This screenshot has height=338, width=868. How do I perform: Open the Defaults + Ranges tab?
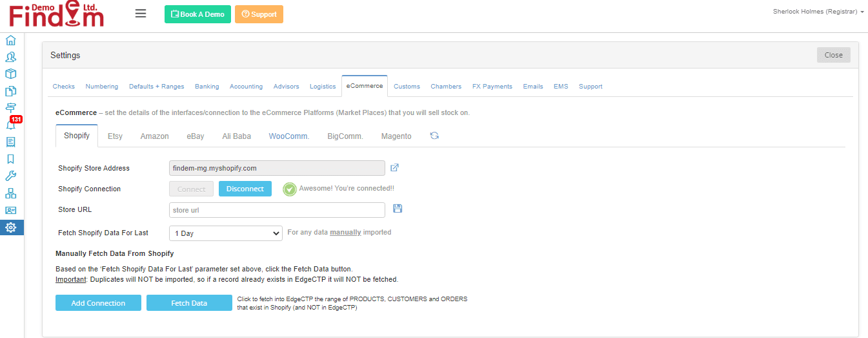157,87
